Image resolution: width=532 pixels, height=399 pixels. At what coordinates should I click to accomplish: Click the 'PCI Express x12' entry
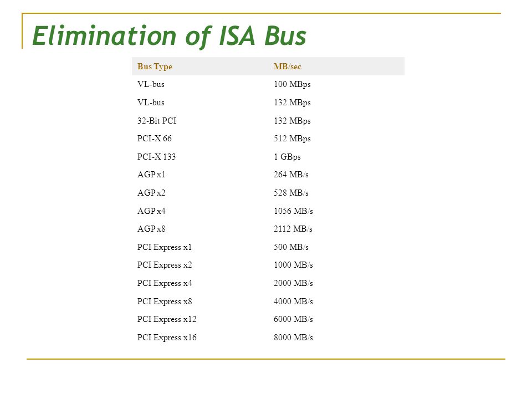click(x=167, y=320)
